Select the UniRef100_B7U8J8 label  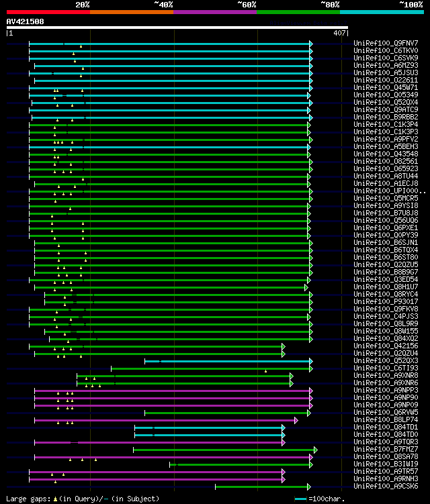coord(386,213)
